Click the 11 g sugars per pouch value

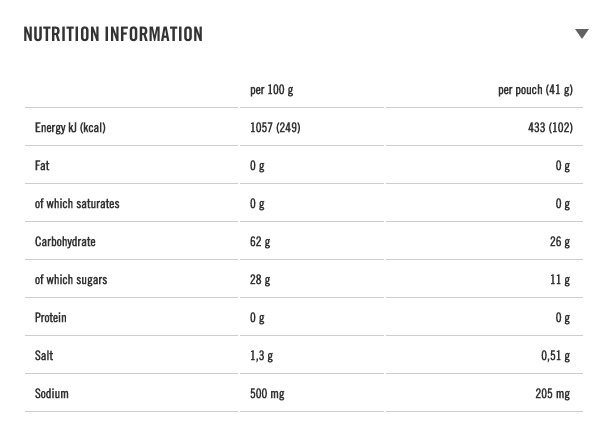560,280
